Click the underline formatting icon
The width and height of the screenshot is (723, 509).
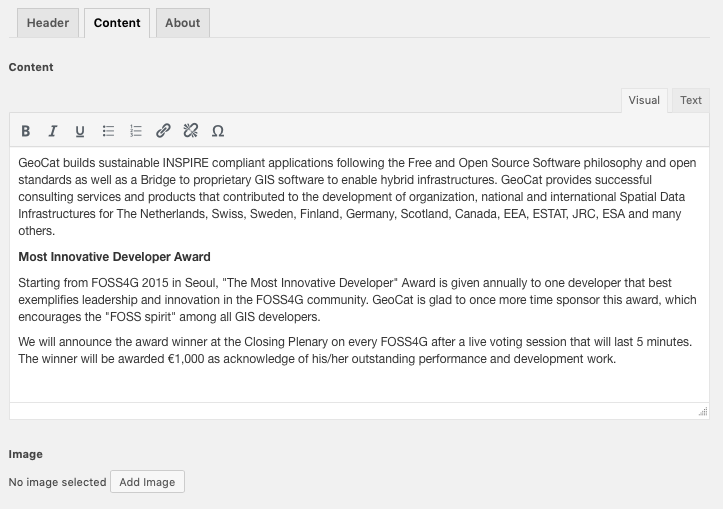coord(80,131)
